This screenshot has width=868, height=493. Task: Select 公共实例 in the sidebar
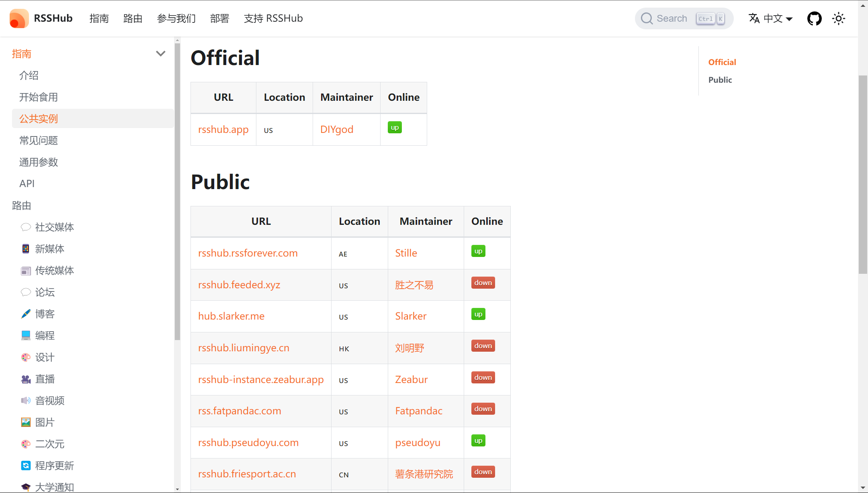coord(93,119)
